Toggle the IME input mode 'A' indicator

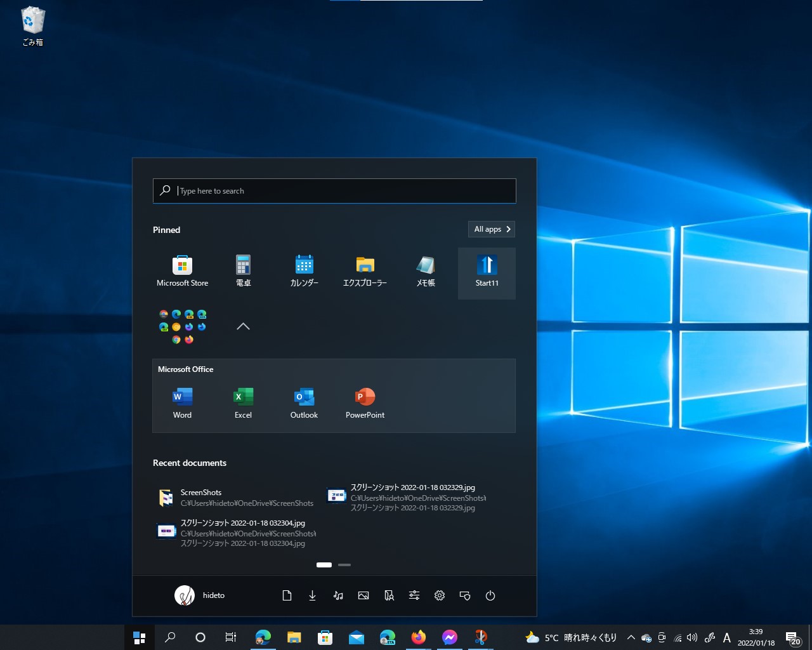coord(727,637)
